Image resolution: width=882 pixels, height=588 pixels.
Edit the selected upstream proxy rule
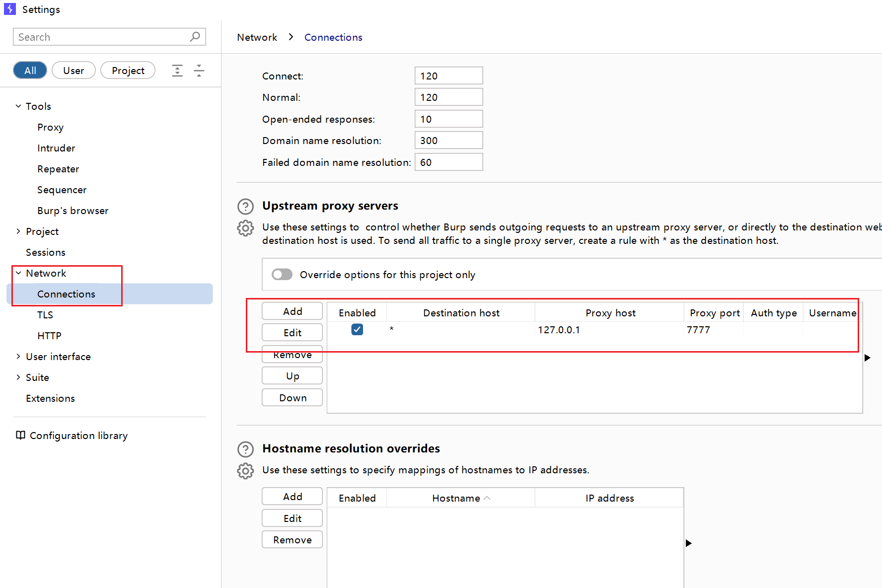click(292, 333)
